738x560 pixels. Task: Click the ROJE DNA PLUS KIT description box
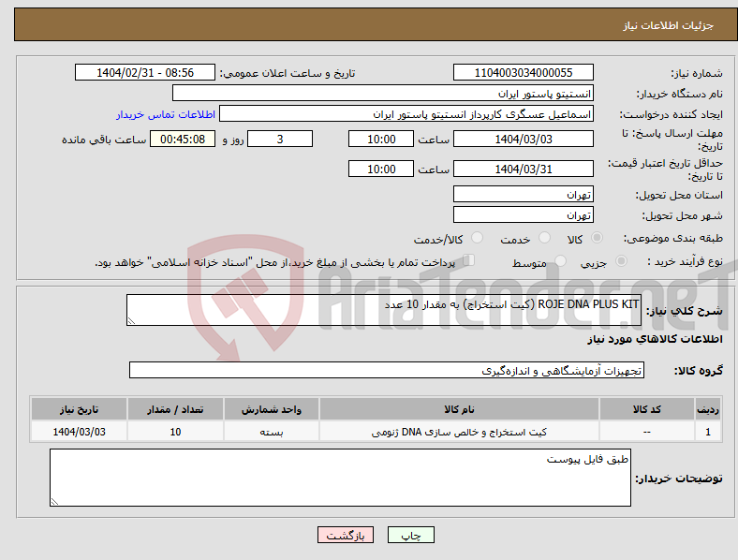pos(384,310)
